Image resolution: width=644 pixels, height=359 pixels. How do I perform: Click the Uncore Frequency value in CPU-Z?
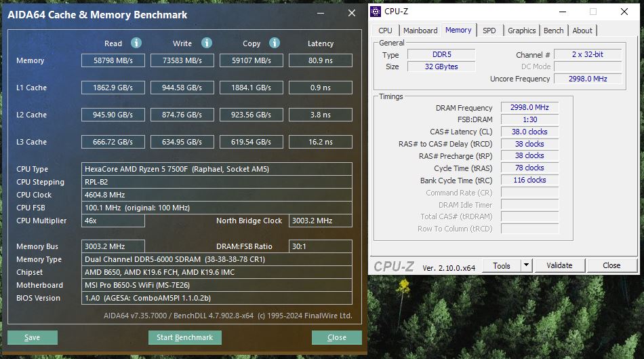point(588,79)
